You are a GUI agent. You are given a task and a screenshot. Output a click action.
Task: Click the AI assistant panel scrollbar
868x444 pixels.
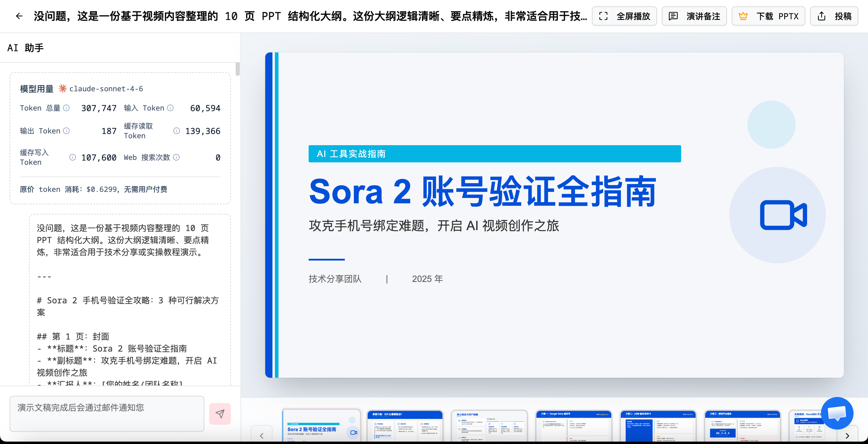click(x=237, y=69)
